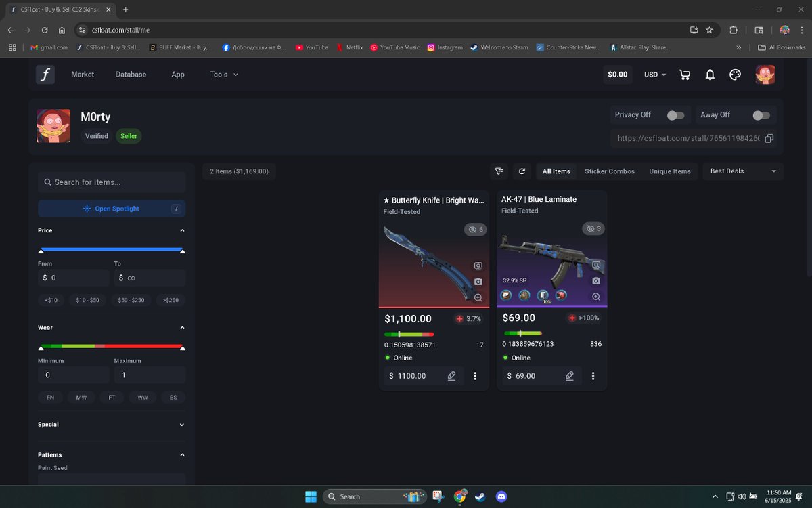812x508 pixels.
Task: Select the FN wear filter
Action: pyautogui.click(x=50, y=398)
